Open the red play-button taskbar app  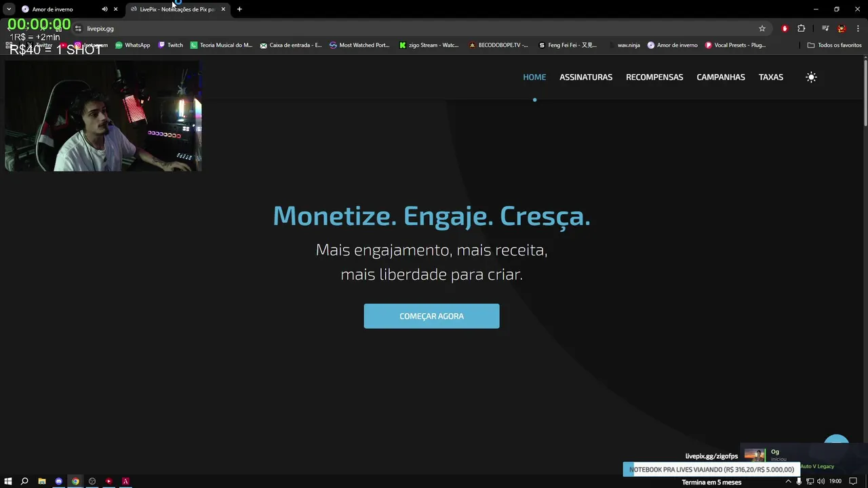(108, 481)
